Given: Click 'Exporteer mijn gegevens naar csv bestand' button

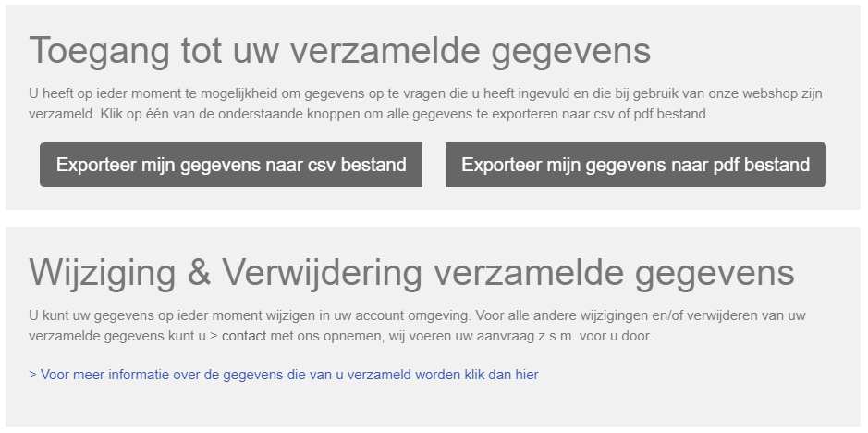Looking at the screenshot, I should tap(231, 165).
